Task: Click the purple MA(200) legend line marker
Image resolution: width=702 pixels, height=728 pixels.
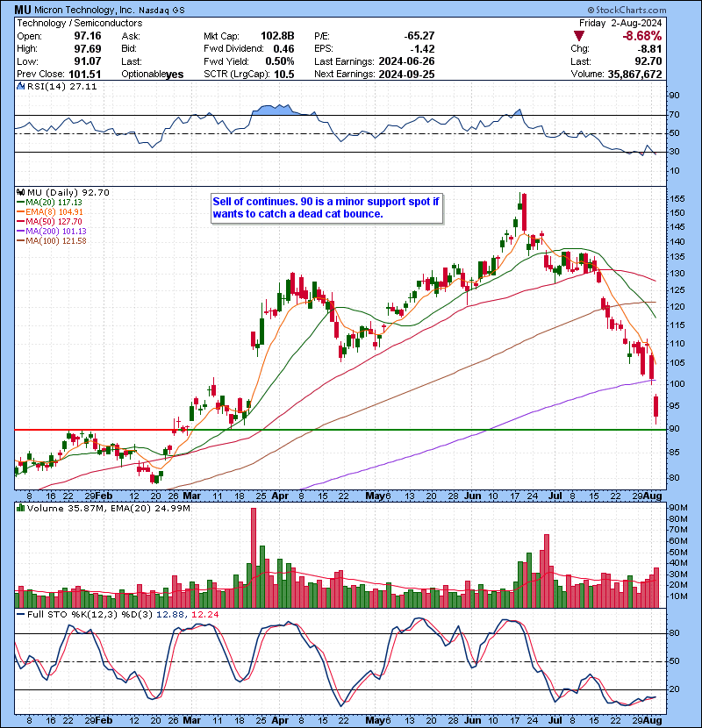Action: [x=20, y=232]
